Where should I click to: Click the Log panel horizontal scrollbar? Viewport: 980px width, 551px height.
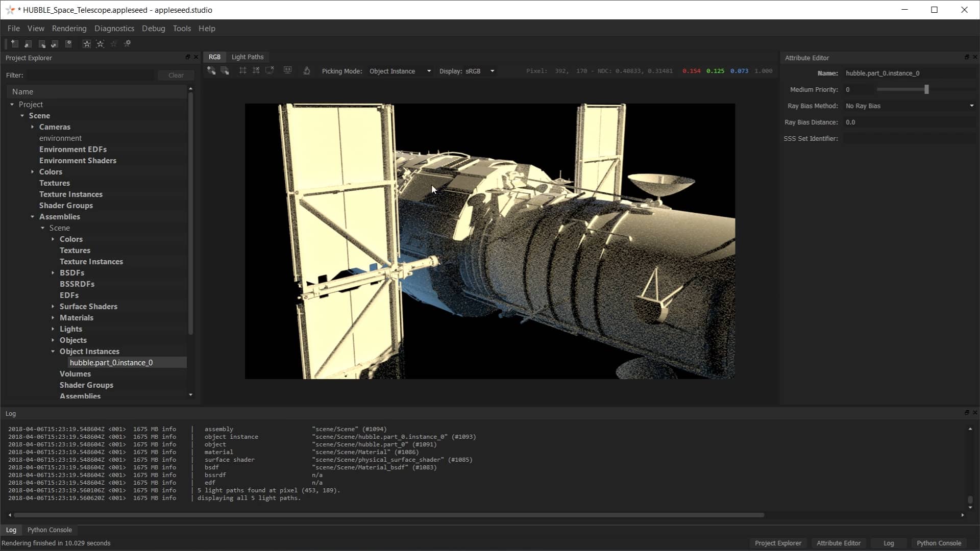pyautogui.click(x=389, y=515)
